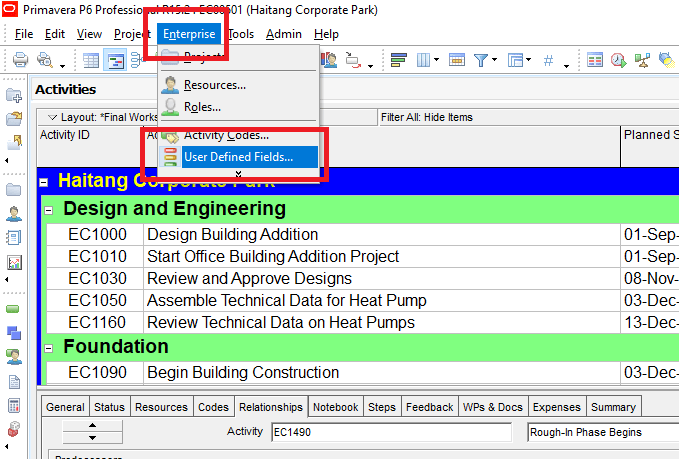Click the Schedule clock icon

pyautogui.click(x=618, y=60)
